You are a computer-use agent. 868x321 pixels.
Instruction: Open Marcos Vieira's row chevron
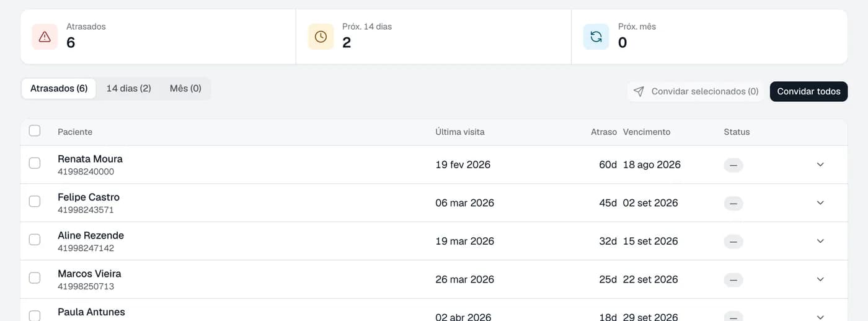click(x=820, y=279)
